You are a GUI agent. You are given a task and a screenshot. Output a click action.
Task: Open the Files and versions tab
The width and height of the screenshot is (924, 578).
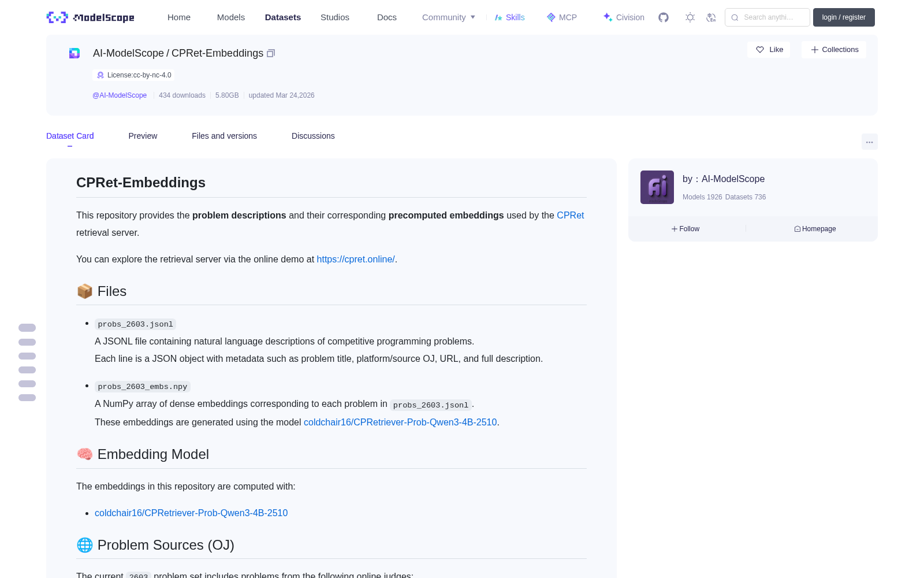[224, 136]
